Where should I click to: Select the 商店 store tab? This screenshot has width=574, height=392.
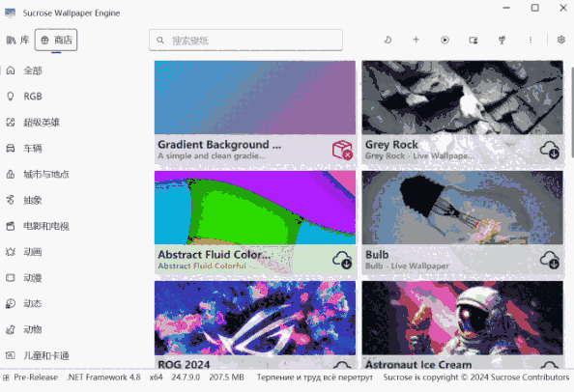pyautogui.click(x=56, y=40)
